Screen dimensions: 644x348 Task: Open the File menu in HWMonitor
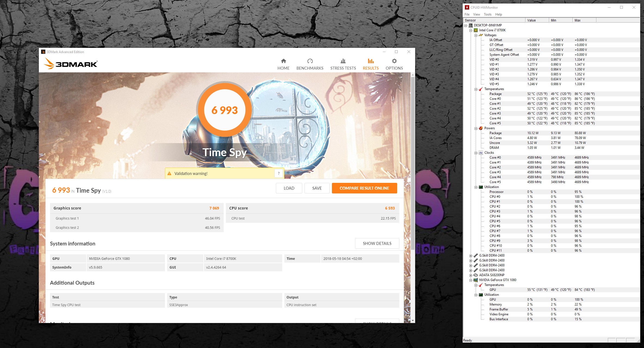click(x=467, y=14)
